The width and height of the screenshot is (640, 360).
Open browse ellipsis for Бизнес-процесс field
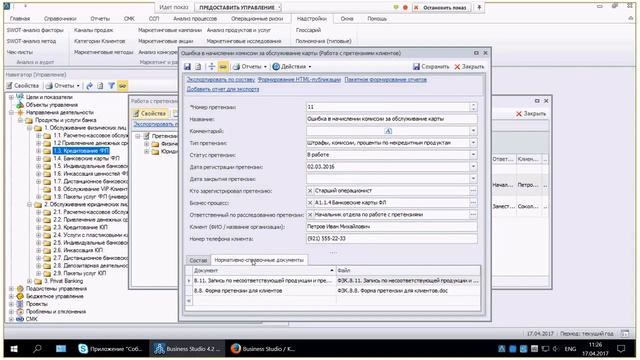tap(473, 202)
